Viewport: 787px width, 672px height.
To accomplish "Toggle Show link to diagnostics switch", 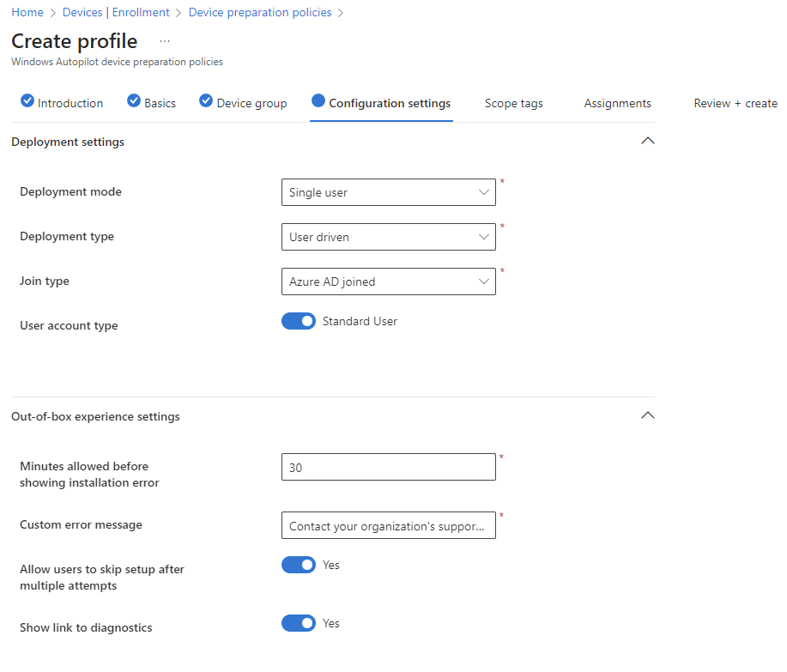I will point(299,623).
